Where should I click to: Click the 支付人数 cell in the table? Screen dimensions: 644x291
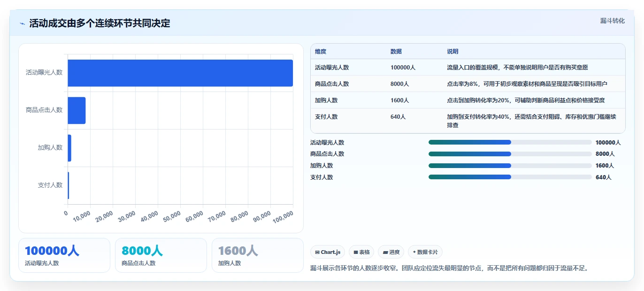coord(326,116)
